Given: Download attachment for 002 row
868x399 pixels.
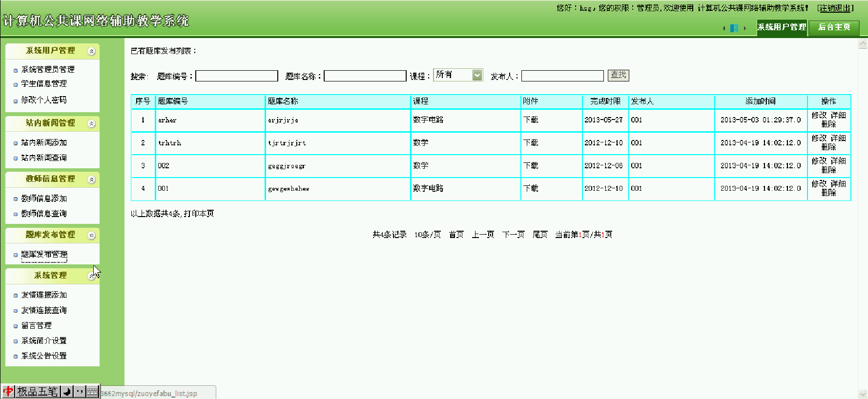Looking at the screenshot, I should (x=531, y=166).
